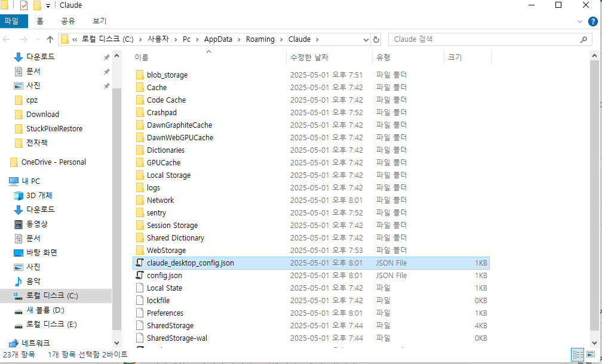Select the WebStorage folder name
The width and height of the screenshot is (602, 364).
click(x=166, y=251)
